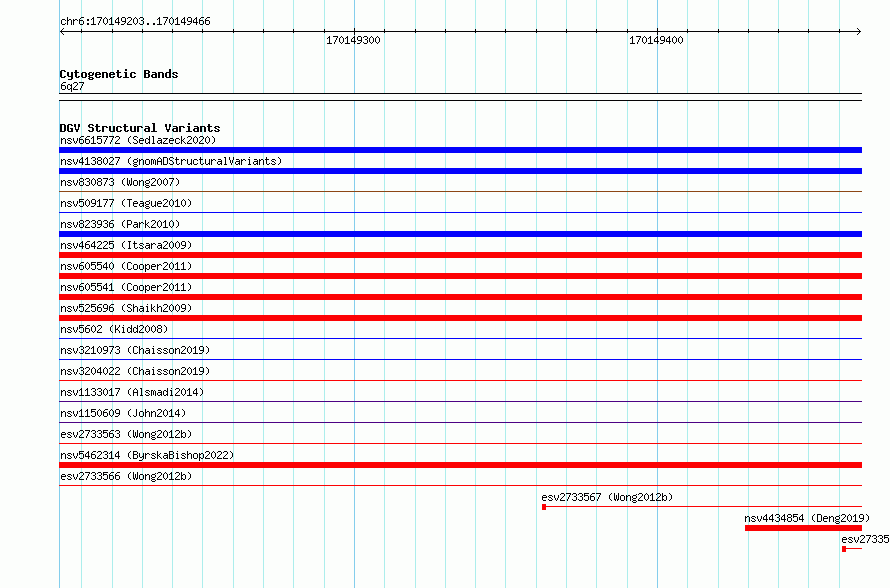Select nsv1150609 (John2014) variant

pyautogui.click(x=123, y=413)
